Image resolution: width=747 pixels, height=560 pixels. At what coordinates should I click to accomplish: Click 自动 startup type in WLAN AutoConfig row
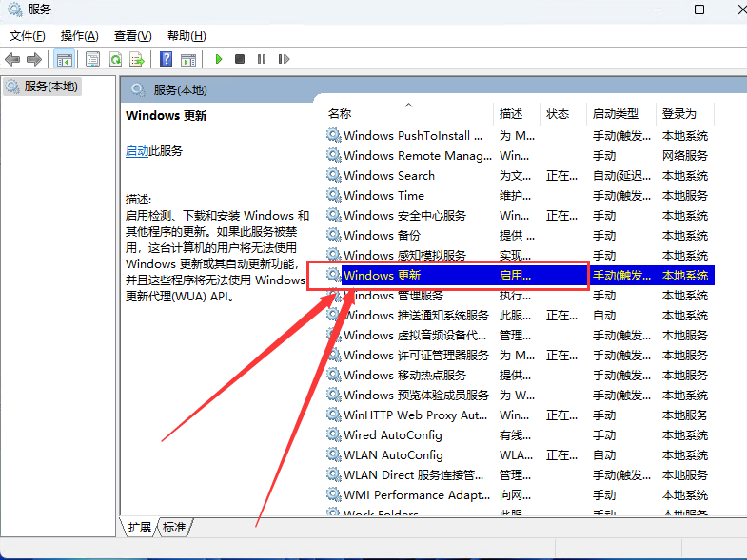click(604, 455)
